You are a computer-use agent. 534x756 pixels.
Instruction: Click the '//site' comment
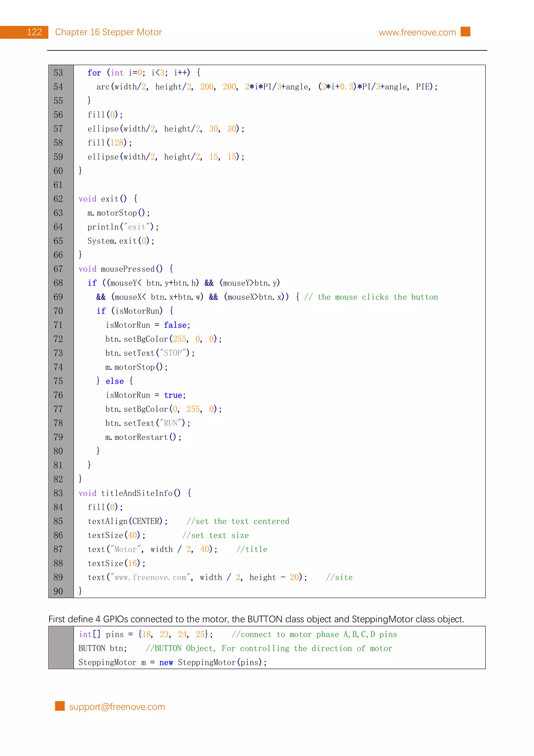[x=339, y=577]
